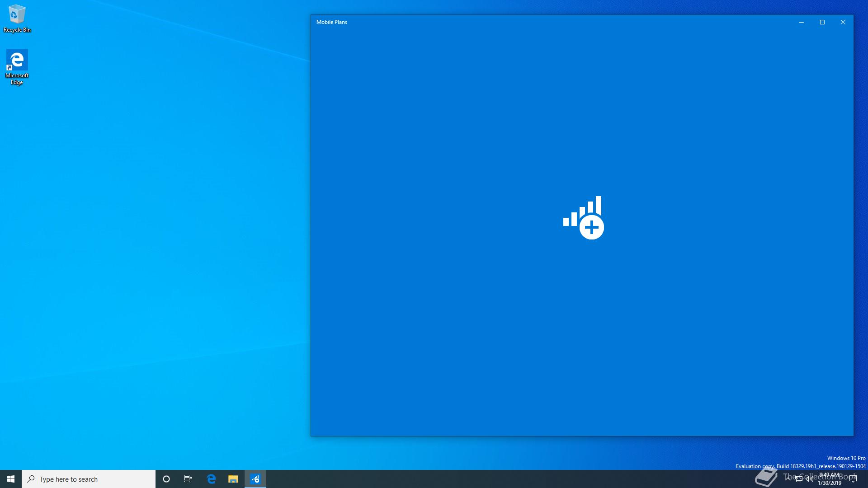
Task: Open File Explorer from the taskbar
Action: coord(233,479)
